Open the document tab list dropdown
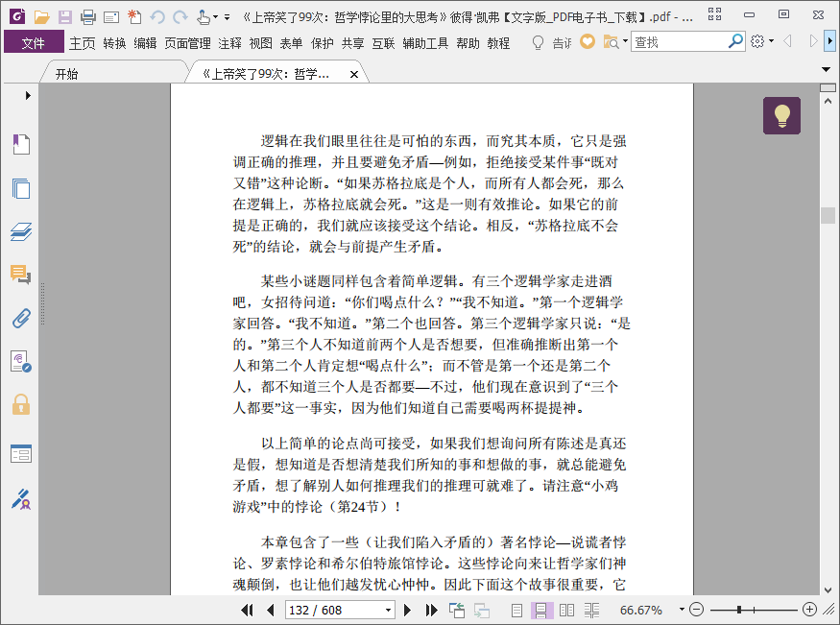Screen dimensions: 840x625 click(x=826, y=69)
